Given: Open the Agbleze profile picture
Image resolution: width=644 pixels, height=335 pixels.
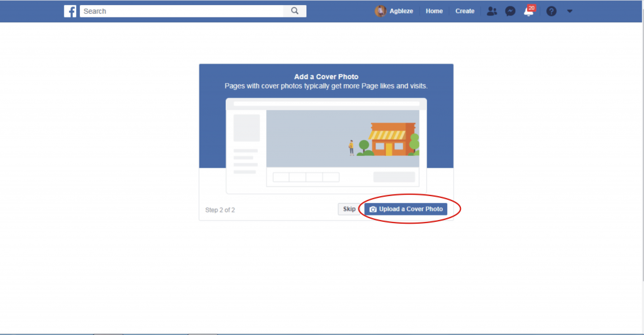Looking at the screenshot, I should pos(380,11).
